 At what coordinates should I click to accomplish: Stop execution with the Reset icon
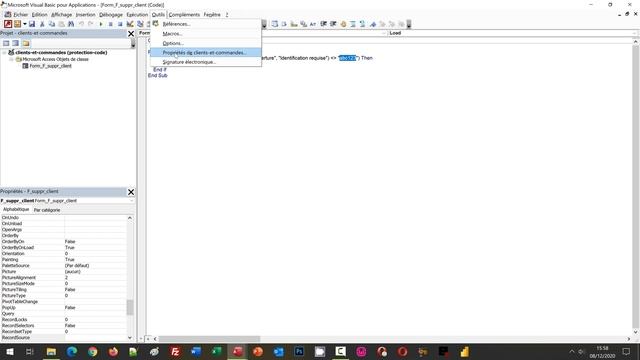[x=120, y=24]
